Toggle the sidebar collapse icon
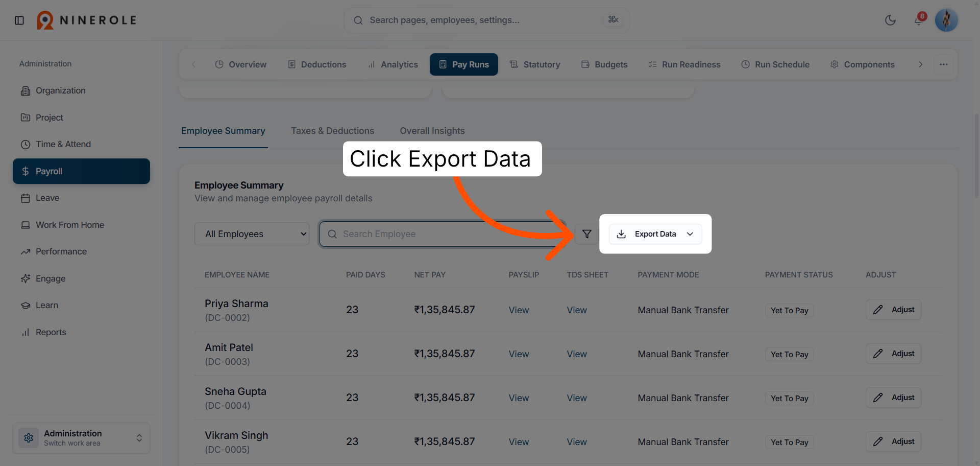Screen dimensions: 980x466 click(x=19, y=20)
